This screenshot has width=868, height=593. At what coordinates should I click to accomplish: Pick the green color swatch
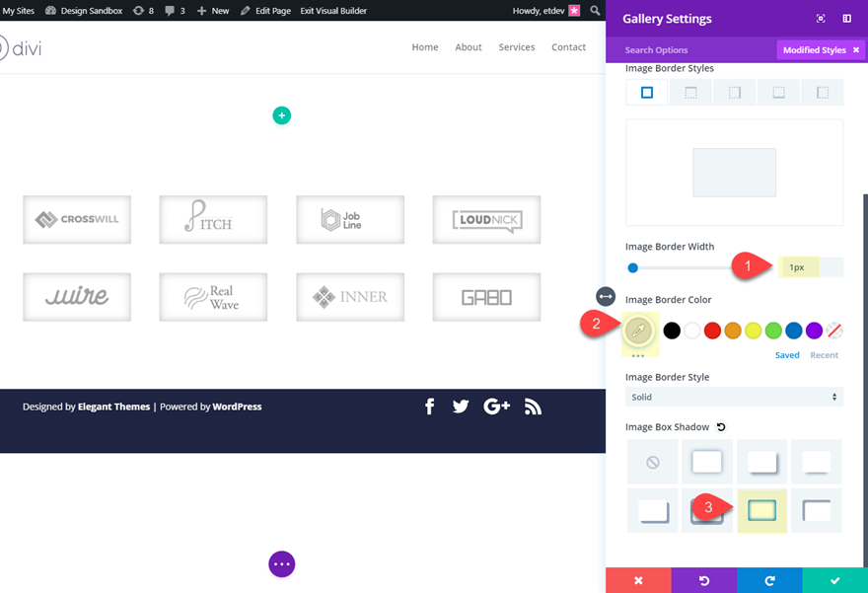click(x=773, y=331)
